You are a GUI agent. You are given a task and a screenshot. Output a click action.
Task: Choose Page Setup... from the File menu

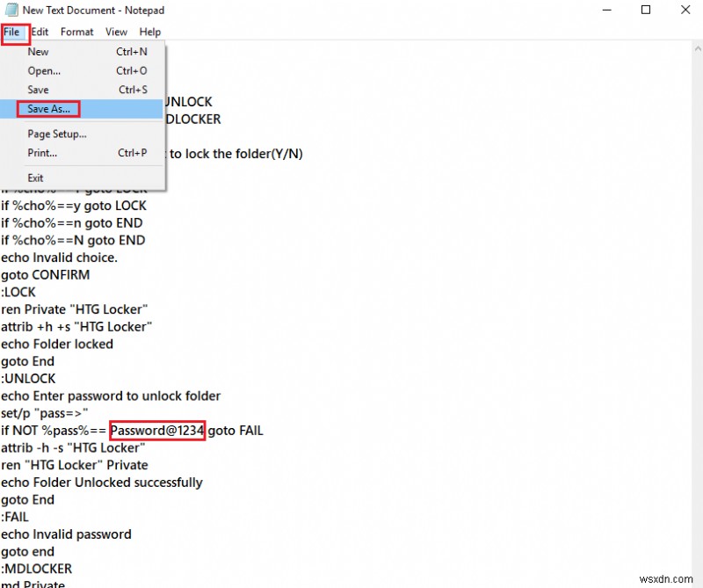tap(82, 134)
